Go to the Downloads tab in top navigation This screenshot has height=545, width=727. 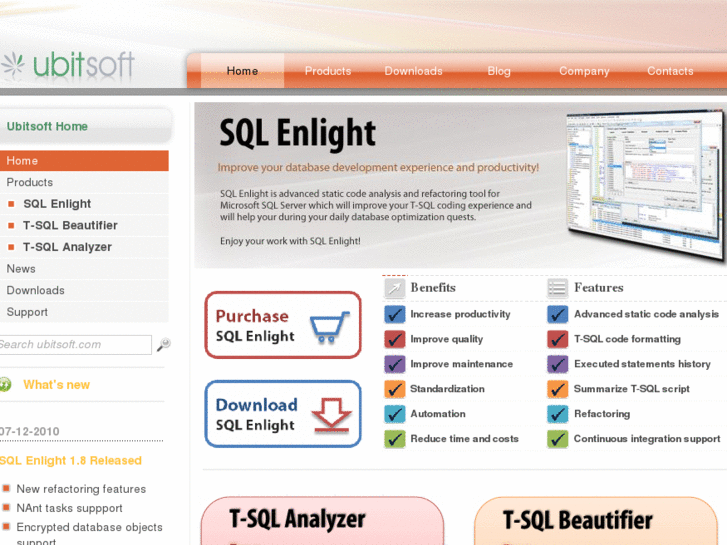tap(413, 71)
